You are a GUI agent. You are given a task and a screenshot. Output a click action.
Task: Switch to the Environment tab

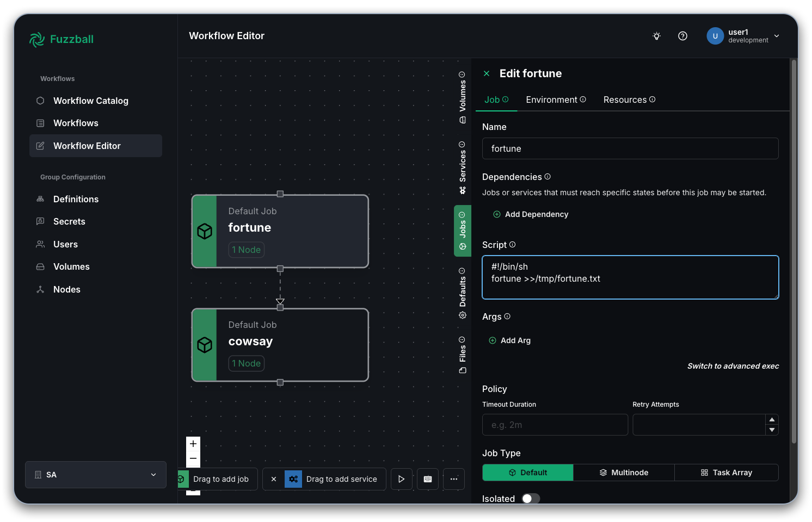(556, 100)
